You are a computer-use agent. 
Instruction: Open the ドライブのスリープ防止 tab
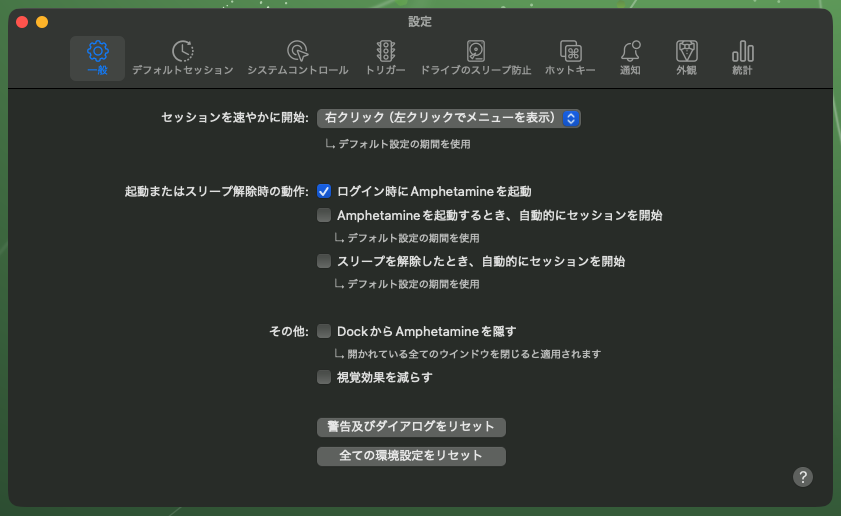(475, 58)
